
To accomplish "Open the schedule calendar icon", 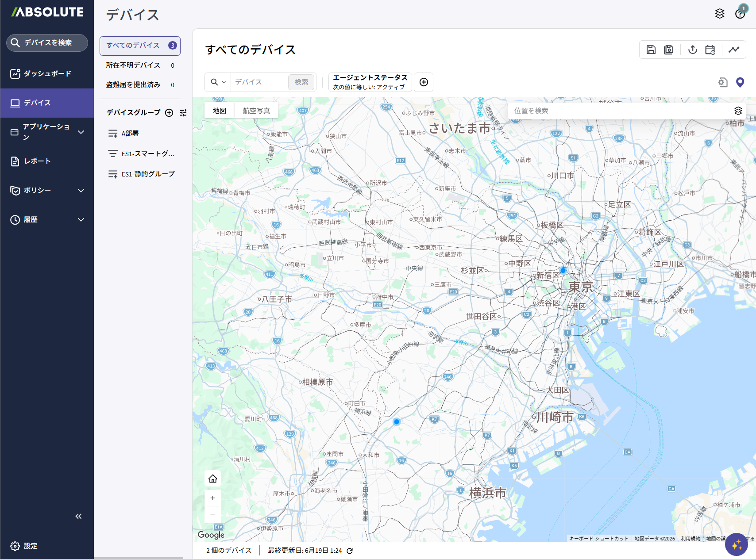I will [x=710, y=50].
